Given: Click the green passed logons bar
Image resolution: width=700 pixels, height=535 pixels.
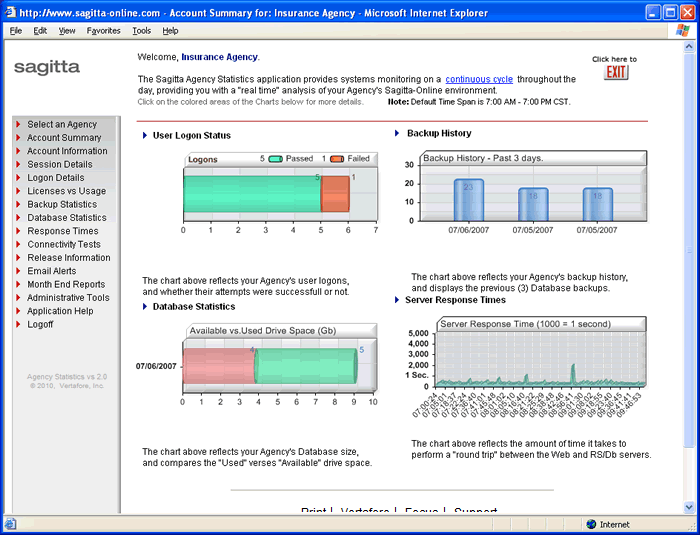Looking at the screenshot, I should pos(251,191).
